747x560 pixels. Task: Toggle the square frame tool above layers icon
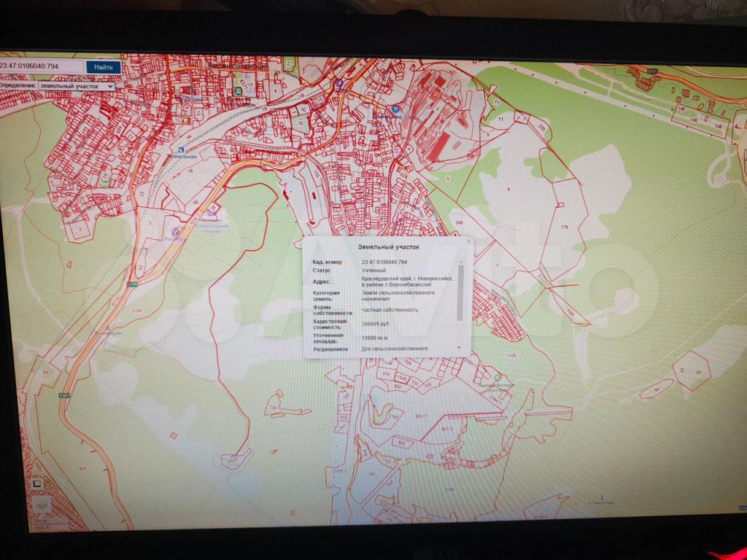click(37, 482)
